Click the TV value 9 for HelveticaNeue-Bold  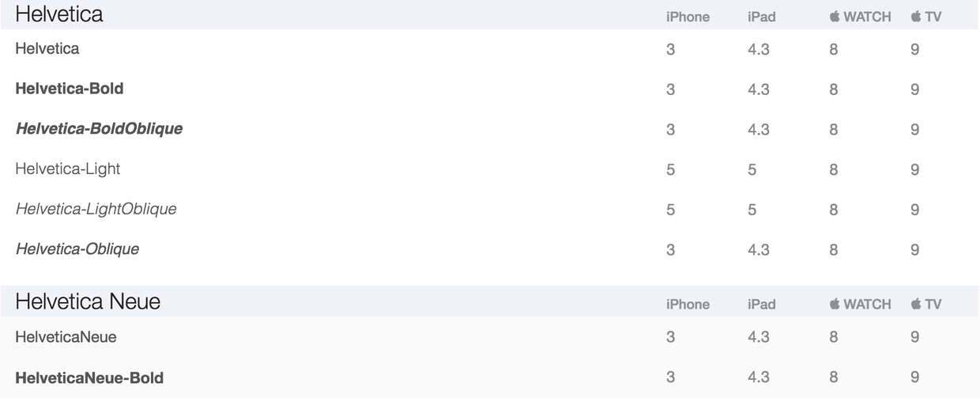click(x=914, y=377)
